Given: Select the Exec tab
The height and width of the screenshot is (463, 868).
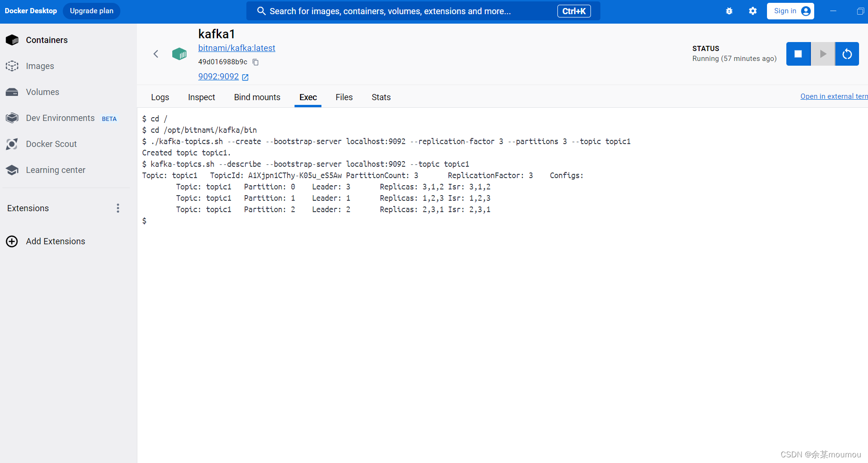Looking at the screenshot, I should (308, 97).
